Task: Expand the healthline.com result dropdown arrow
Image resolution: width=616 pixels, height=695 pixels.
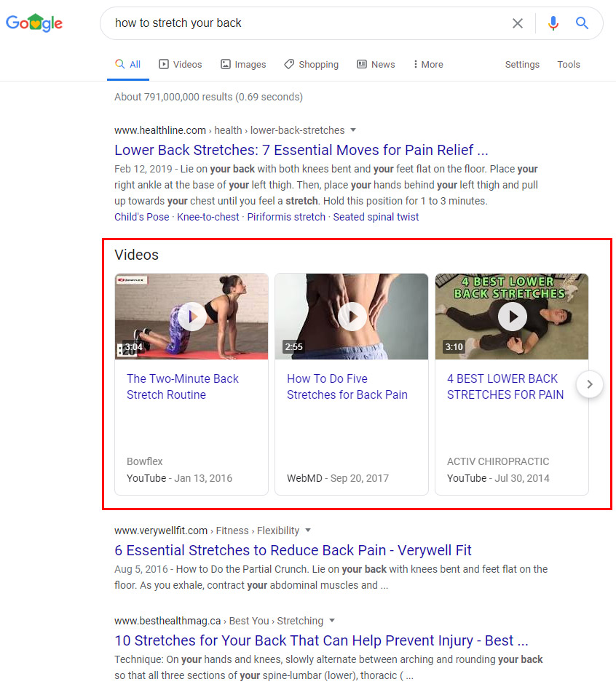Action: pyautogui.click(x=353, y=130)
